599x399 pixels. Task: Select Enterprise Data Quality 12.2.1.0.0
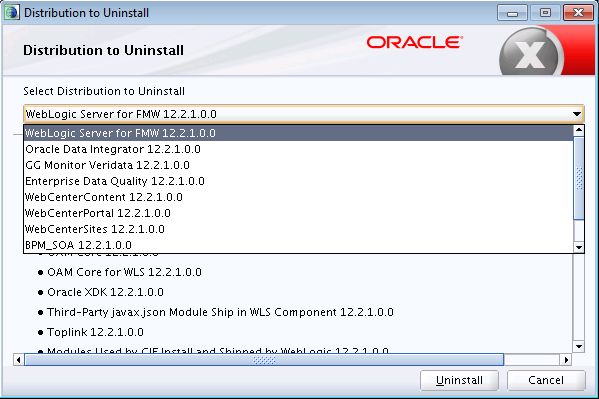[298, 181]
